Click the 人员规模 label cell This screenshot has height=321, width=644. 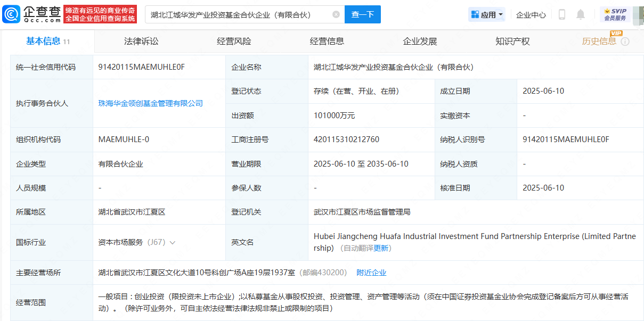[x=52, y=188]
